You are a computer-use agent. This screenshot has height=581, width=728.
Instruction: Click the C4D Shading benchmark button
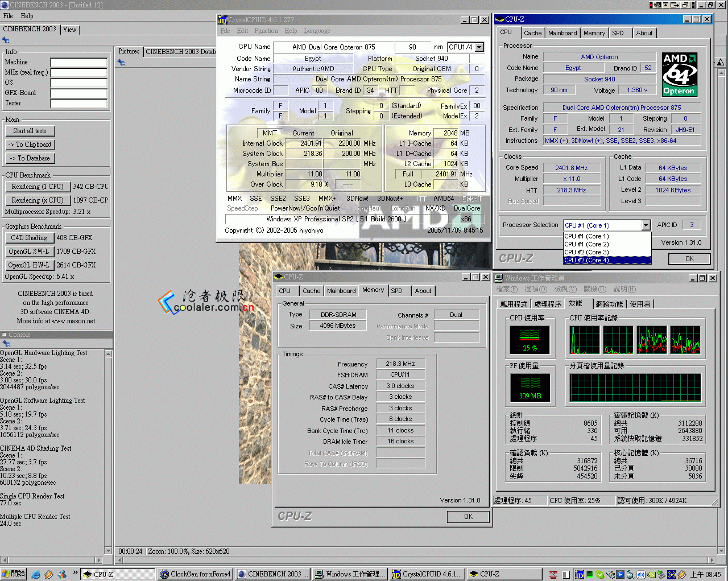point(29,238)
